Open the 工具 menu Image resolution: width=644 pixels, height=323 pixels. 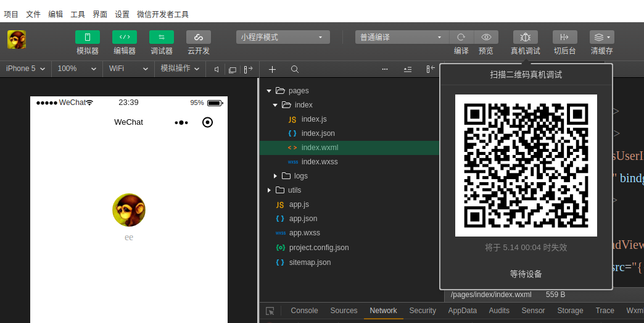[x=78, y=14]
